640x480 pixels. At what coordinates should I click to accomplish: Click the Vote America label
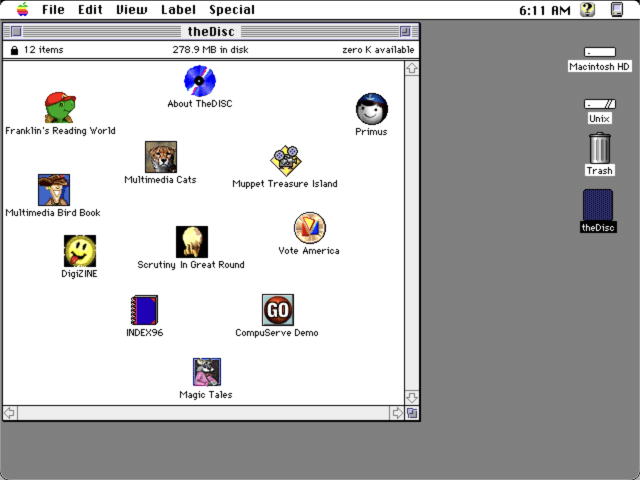click(x=309, y=251)
